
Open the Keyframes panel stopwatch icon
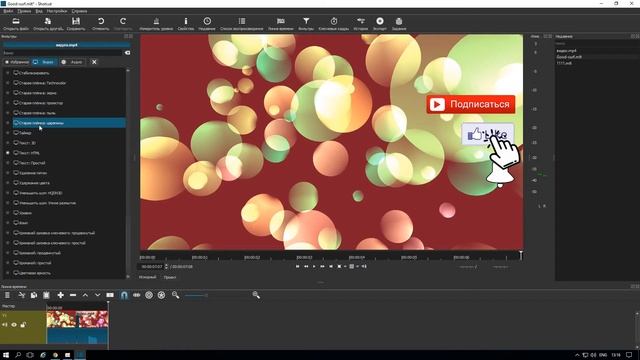[x=333, y=21]
